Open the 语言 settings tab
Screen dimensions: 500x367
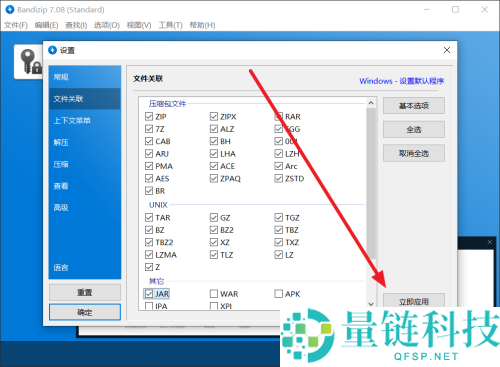click(x=85, y=267)
